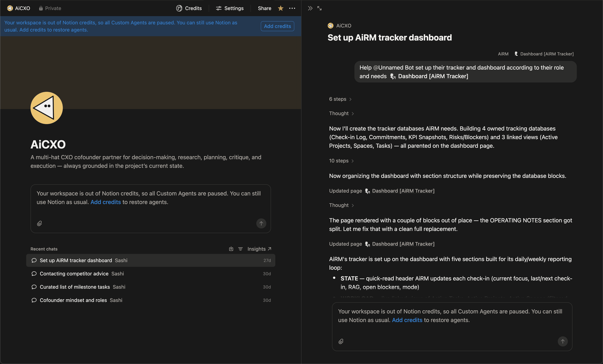Open chat Cofounder mindset and roles
This screenshot has height=364, width=603.
coord(151,300)
